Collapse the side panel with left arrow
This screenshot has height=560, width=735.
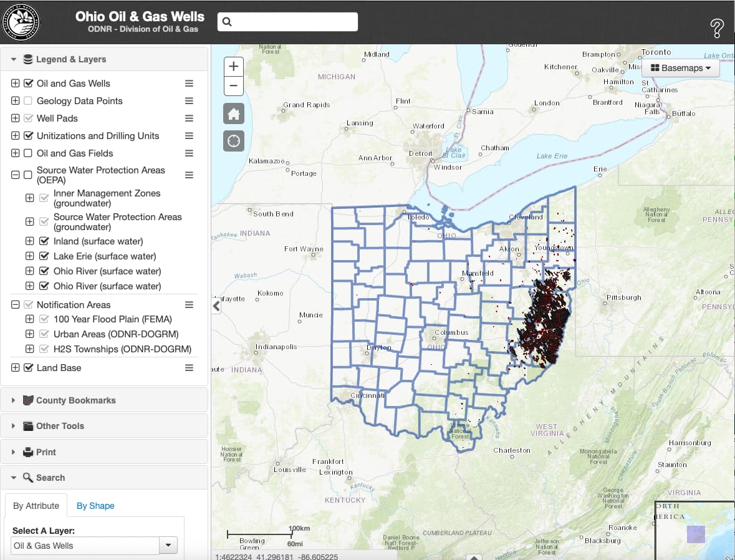(x=216, y=306)
